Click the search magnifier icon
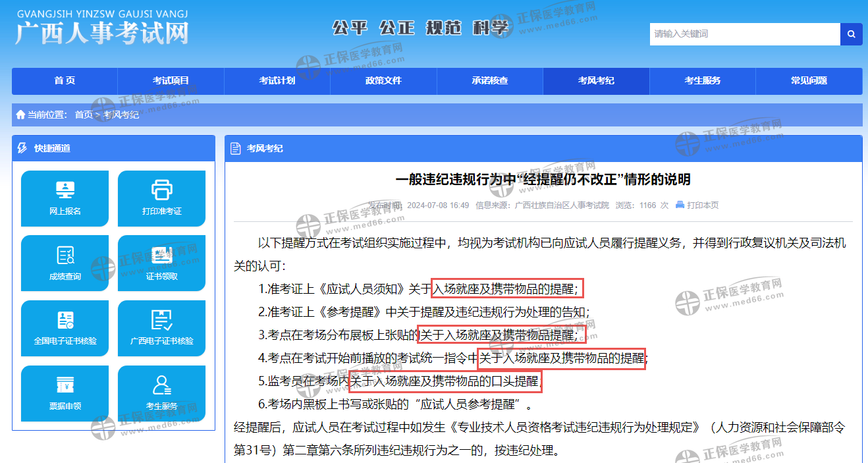 [x=851, y=34]
